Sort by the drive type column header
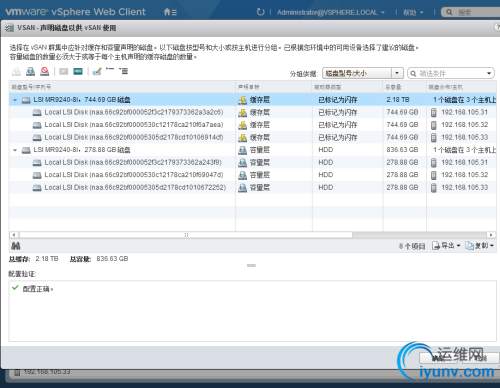 (347, 87)
